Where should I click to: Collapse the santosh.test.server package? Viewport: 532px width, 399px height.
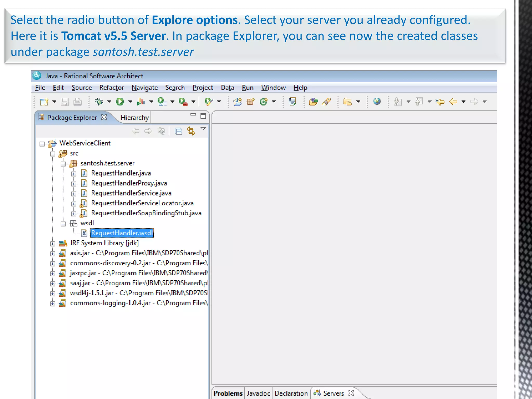[63, 164]
